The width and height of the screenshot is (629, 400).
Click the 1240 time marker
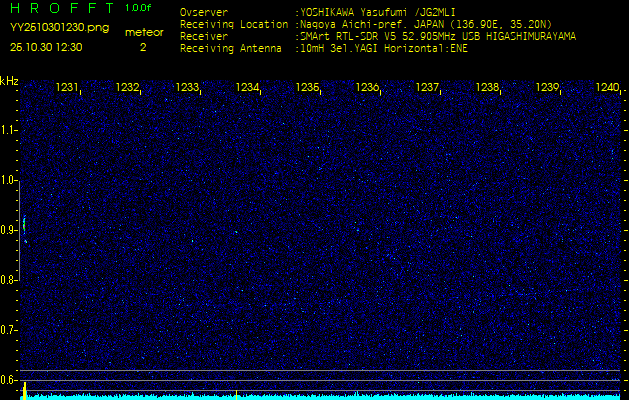606,88
